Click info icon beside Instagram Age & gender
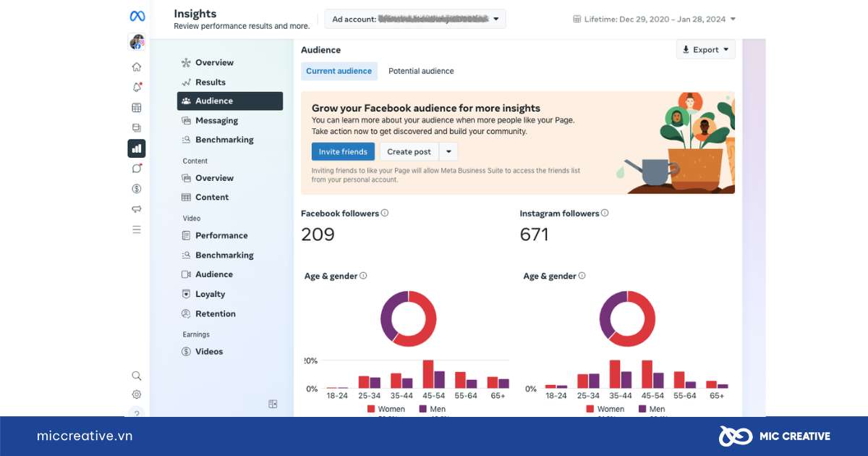This screenshot has width=868, height=456. point(582,276)
